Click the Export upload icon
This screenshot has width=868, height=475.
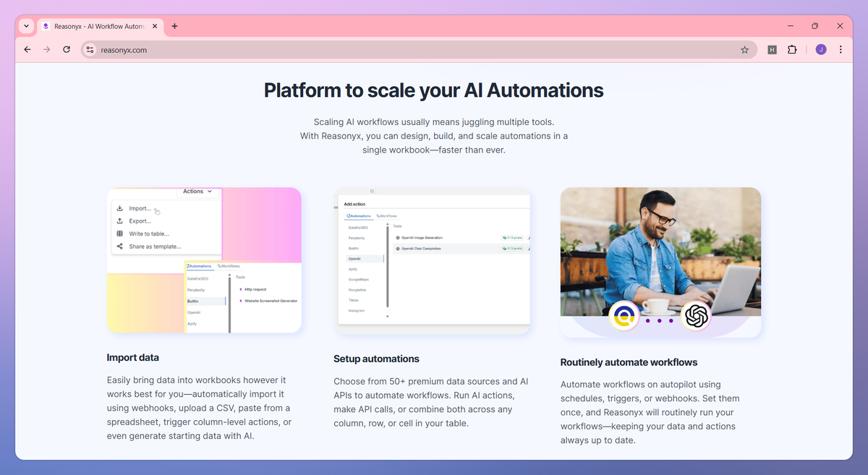[119, 221]
